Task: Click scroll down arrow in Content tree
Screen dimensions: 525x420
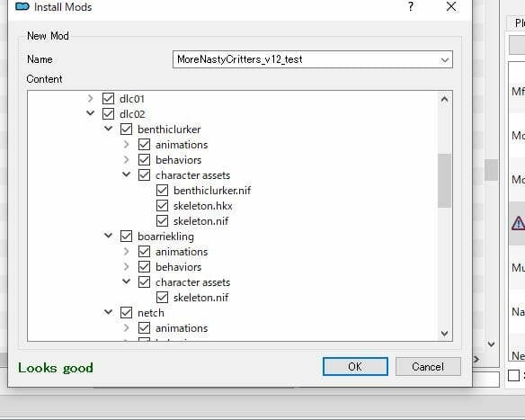Action: (445, 334)
